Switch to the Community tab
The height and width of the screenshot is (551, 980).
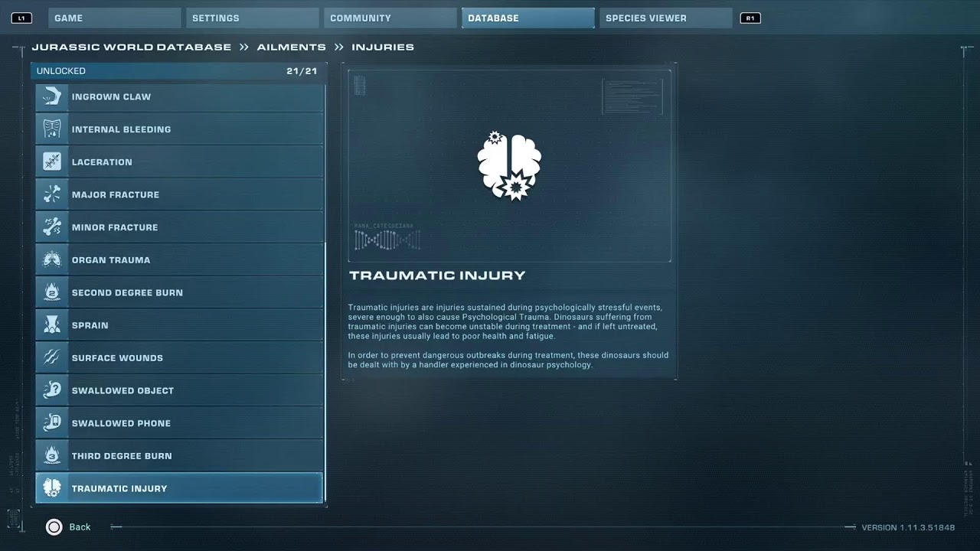click(390, 18)
